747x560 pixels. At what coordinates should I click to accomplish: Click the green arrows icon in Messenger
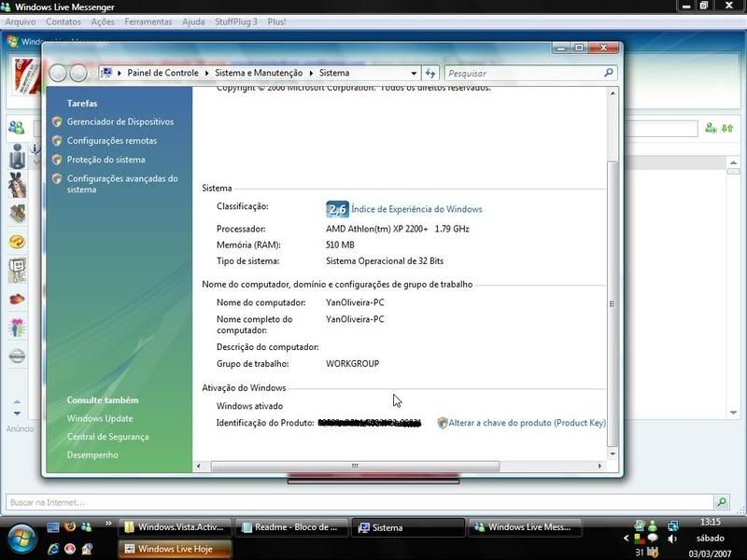click(727, 128)
